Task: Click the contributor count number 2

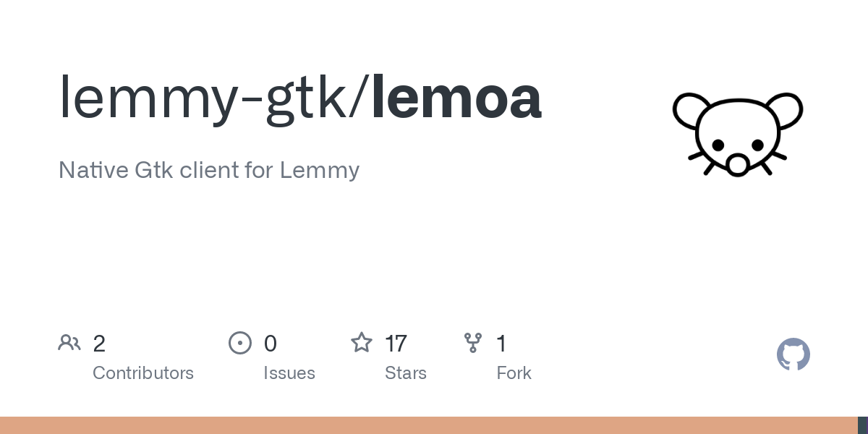Action: (x=99, y=344)
